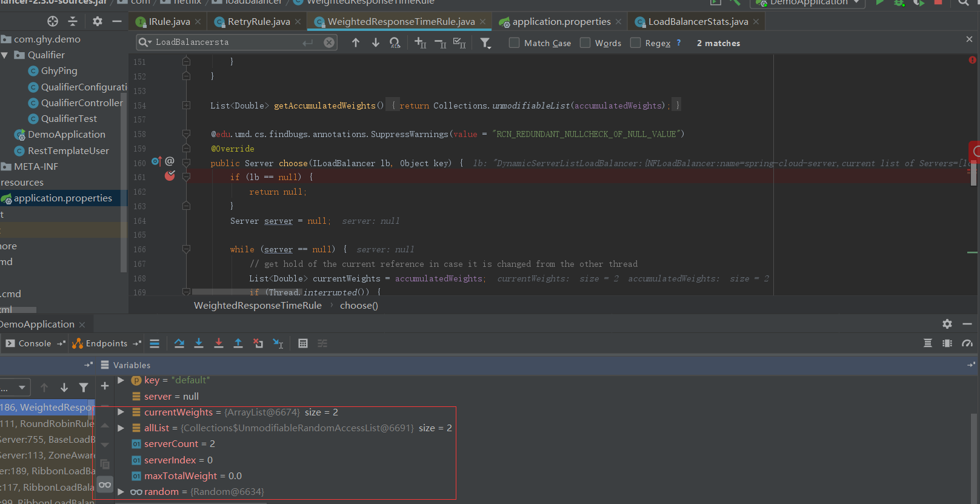Unselect the current occurrence
Screen dimensions: 980x504
pos(441,42)
